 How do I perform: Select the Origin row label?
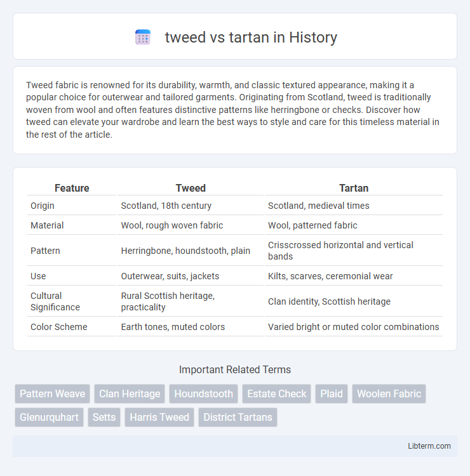(42, 206)
